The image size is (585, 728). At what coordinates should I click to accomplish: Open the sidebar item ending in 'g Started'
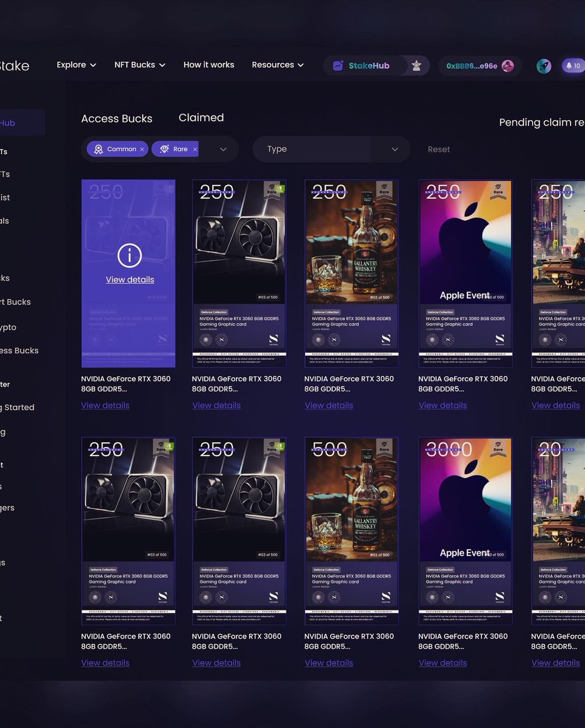click(18, 408)
